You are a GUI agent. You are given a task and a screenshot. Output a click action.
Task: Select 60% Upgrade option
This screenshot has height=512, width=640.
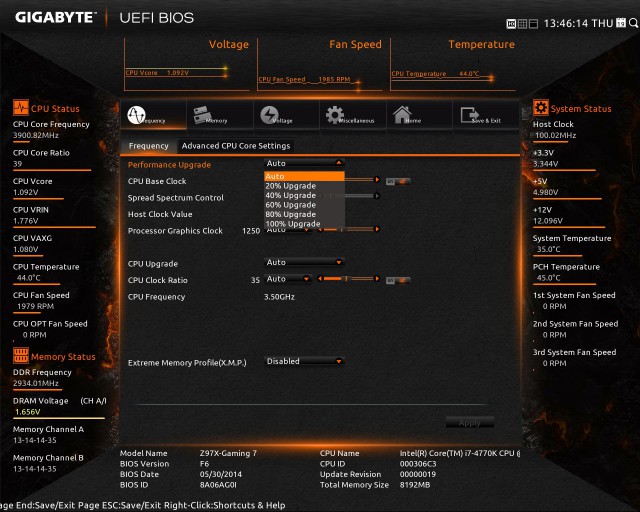(304, 205)
